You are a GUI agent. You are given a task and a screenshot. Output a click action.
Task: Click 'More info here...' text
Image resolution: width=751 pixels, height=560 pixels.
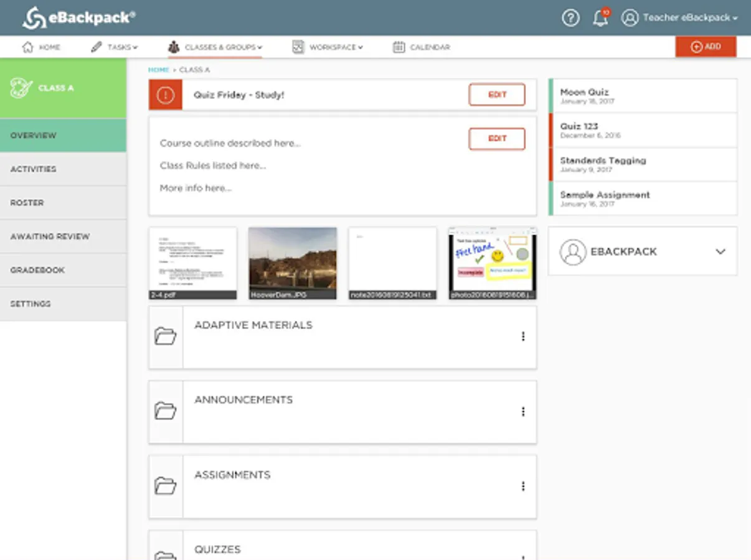click(196, 188)
